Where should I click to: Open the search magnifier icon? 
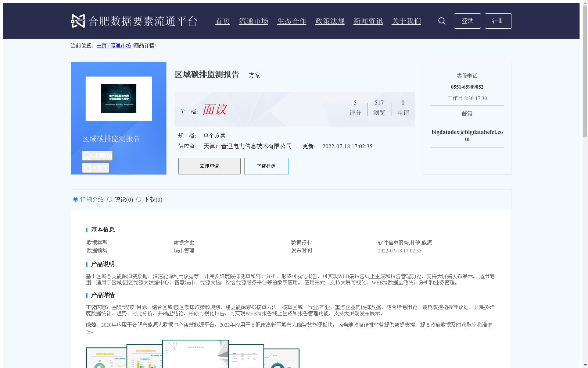pos(441,21)
